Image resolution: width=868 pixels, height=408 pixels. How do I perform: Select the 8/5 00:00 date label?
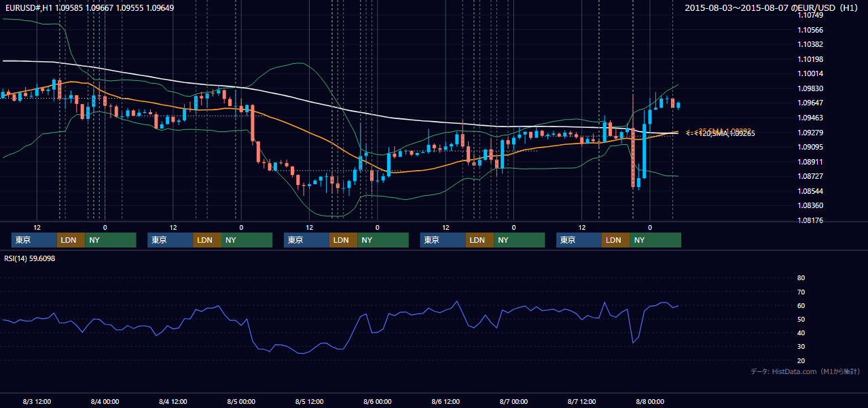[x=241, y=401]
